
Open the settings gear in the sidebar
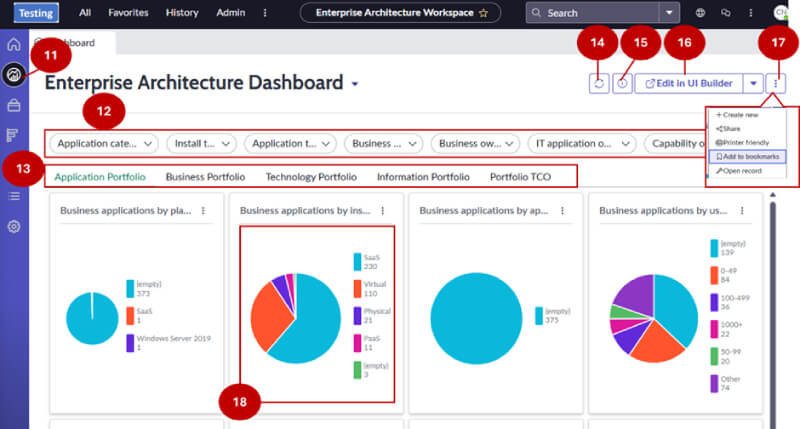click(14, 226)
